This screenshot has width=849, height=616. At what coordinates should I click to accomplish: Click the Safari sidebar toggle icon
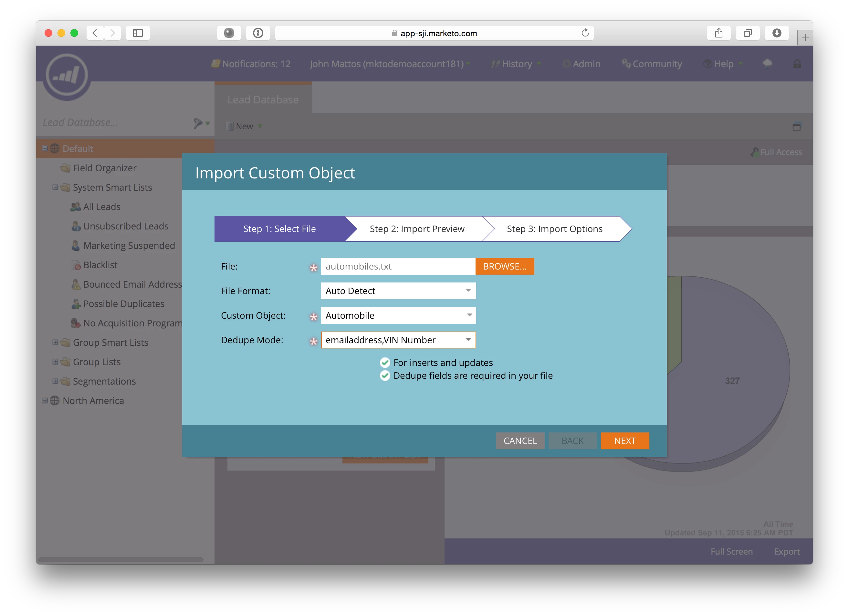point(138,33)
